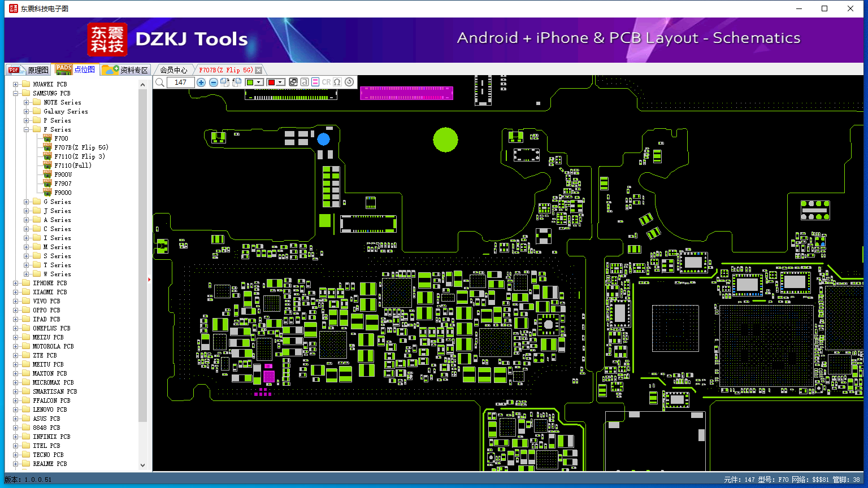Click the XIAOMI PCB folder icon
868x488 pixels.
coord(25,292)
